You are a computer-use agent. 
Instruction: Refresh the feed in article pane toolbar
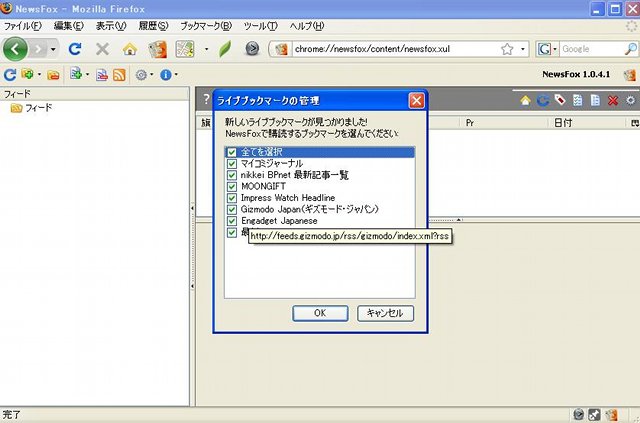(x=543, y=100)
